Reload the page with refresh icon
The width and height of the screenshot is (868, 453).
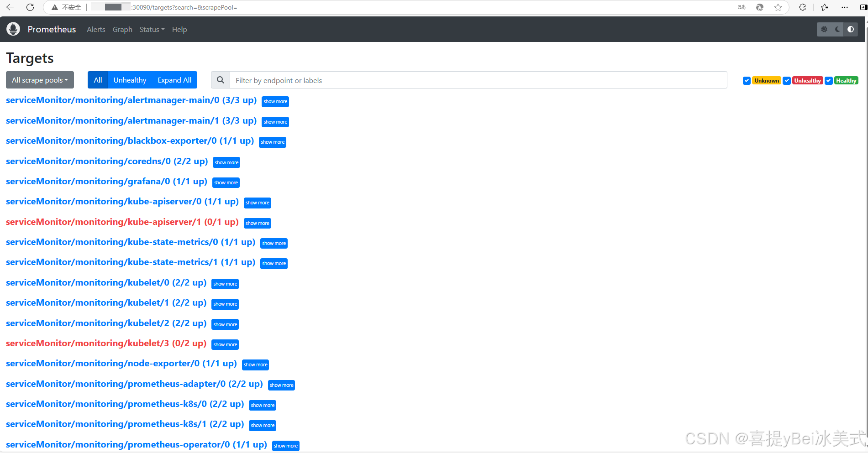click(30, 7)
